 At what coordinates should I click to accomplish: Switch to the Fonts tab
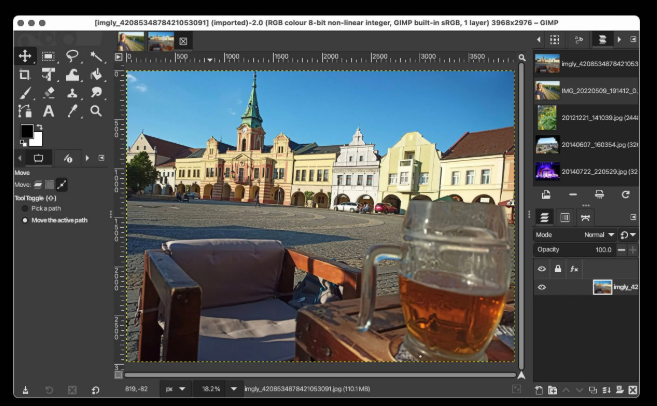(x=579, y=39)
